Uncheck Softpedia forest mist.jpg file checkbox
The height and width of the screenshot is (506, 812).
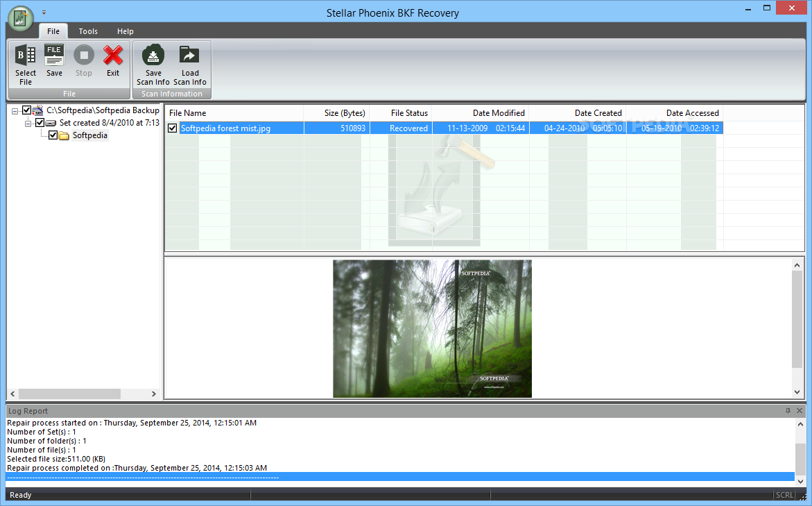(173, 128)
